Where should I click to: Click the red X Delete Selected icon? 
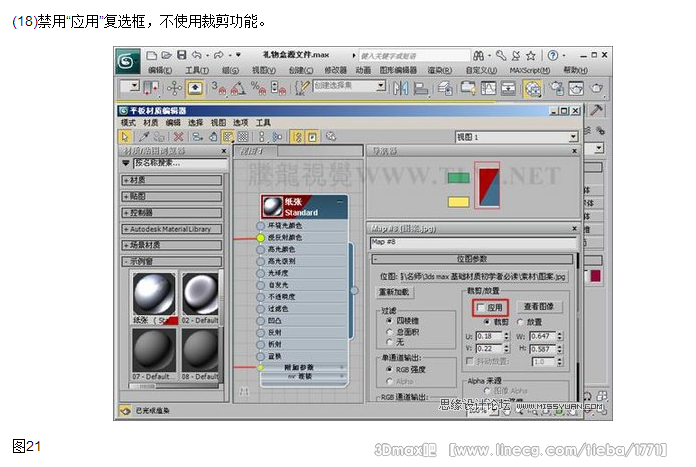click(178, 137)
